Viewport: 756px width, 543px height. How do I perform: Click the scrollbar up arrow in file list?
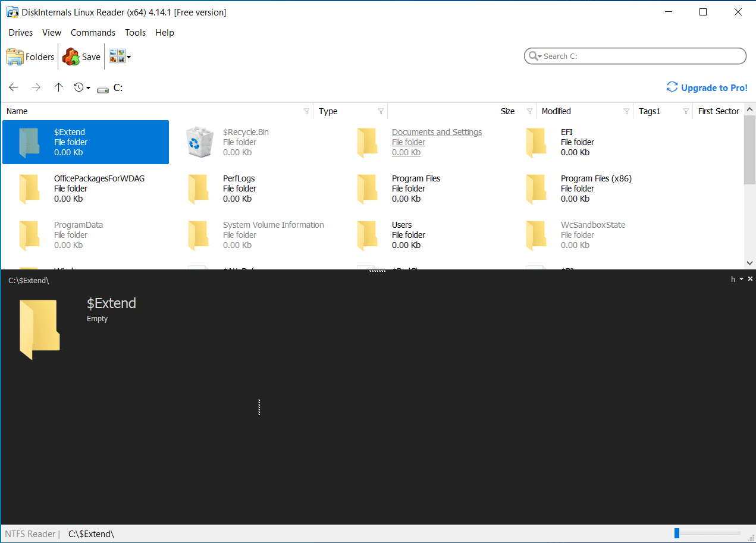coord(749,110)
